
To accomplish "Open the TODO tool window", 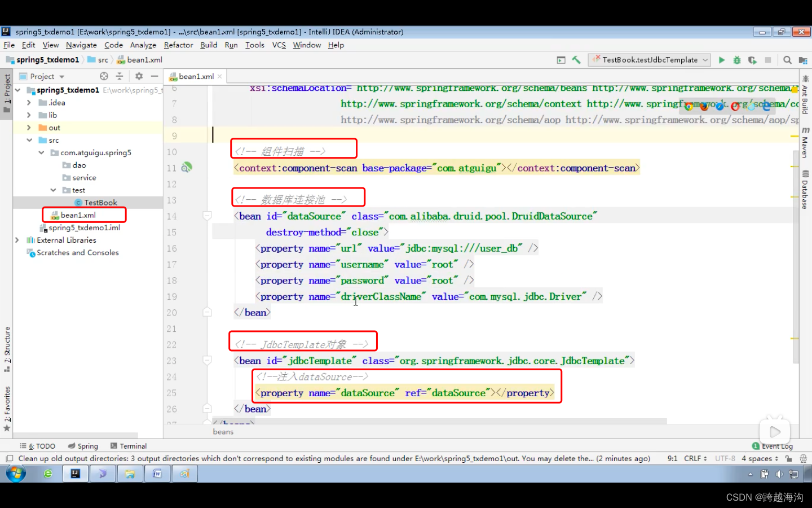I will point(38,446).
